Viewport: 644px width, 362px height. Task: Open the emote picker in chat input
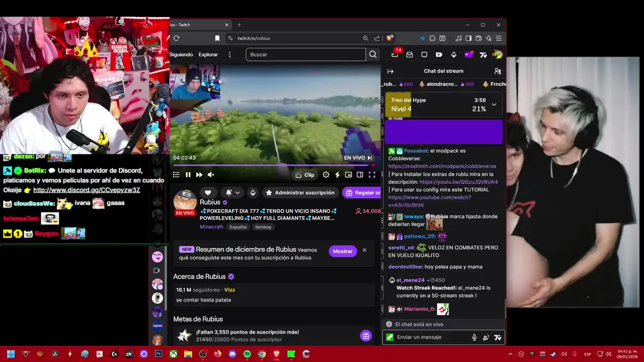pyautogui.click(x=486, y=337)
